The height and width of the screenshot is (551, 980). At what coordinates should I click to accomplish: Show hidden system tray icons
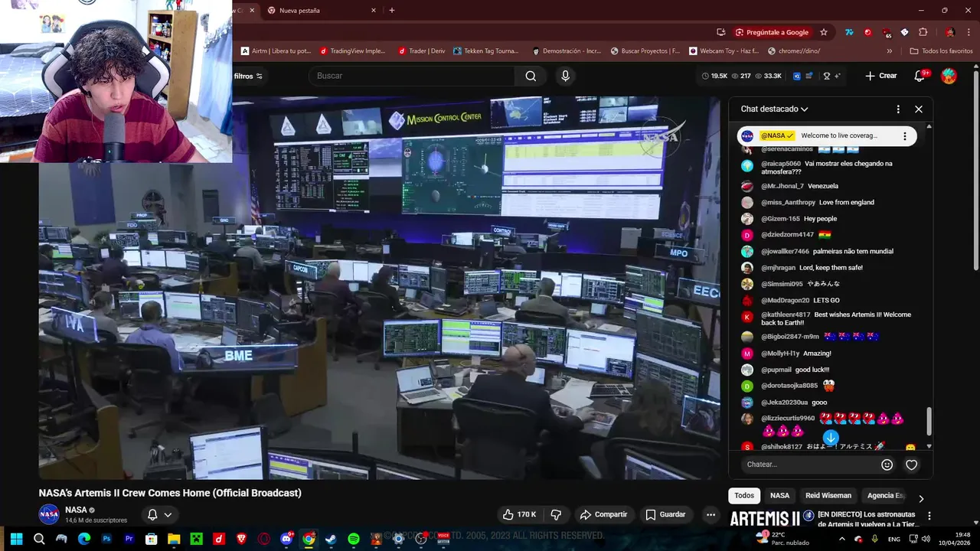(842, 539)
